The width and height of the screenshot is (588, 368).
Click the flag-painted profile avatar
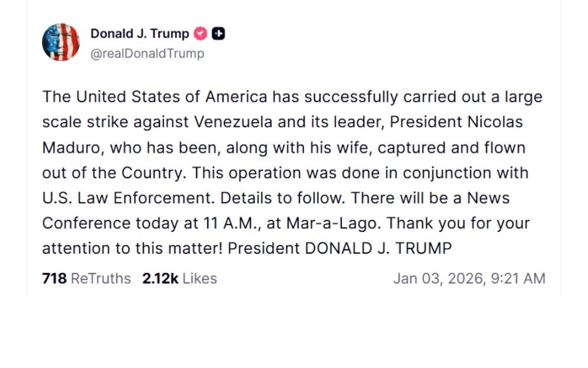coord(60,42)
